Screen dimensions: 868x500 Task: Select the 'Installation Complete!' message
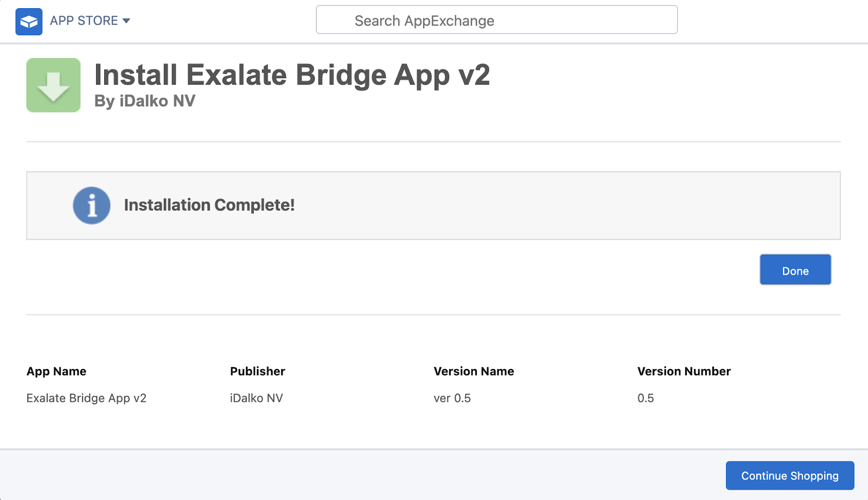(x=209, y=205)
